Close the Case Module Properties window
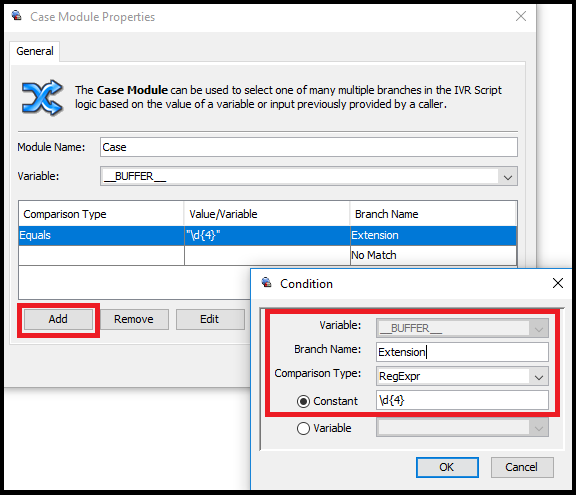 click(521, 16)
